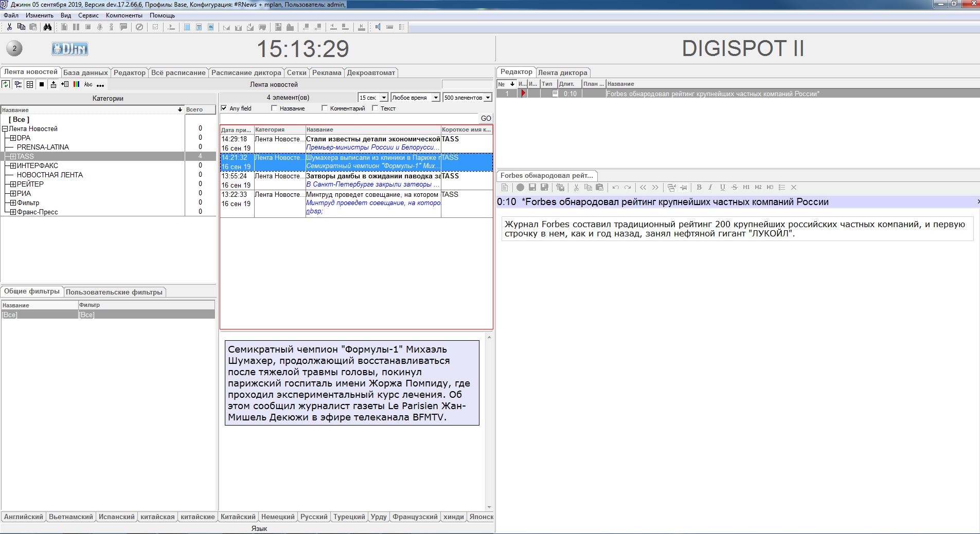Toggle the Any field checkbox
980x534 pixels.
click(x=224, y=108)
